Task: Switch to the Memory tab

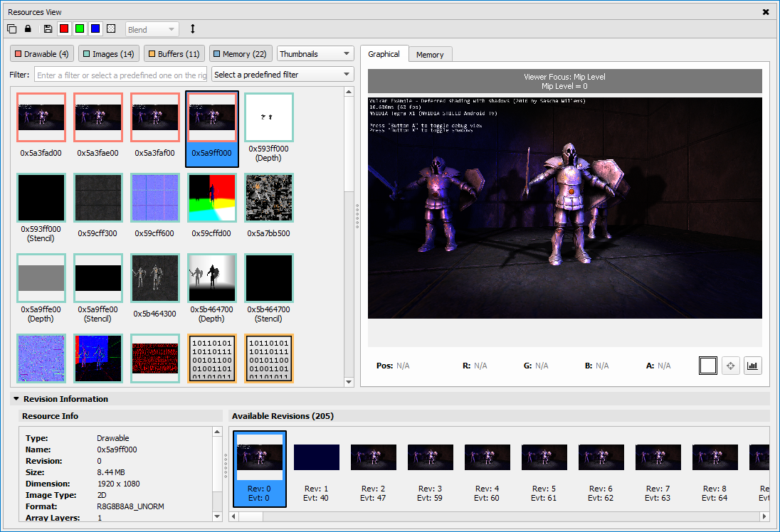Action: (430, 55)
